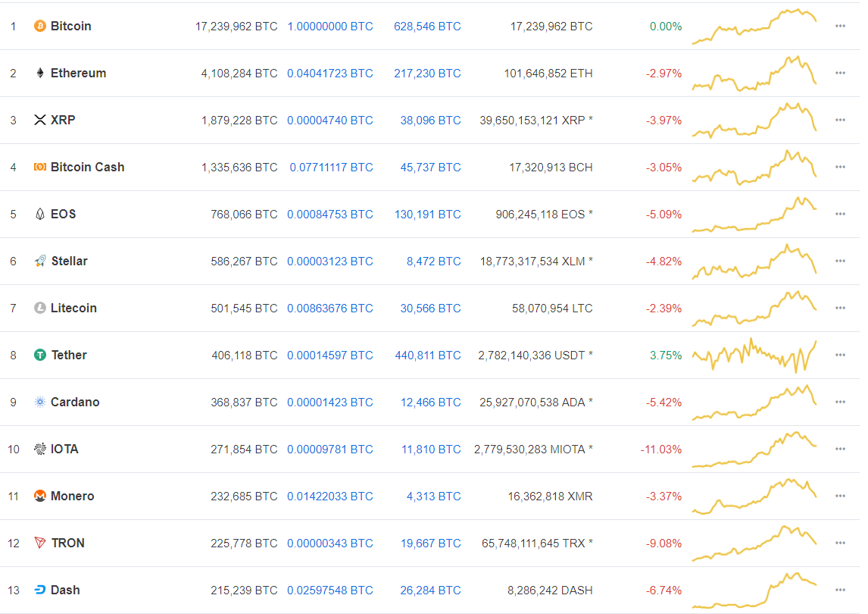
Task: Open the Bitcoin Cash name link
Action: point(87,167)
